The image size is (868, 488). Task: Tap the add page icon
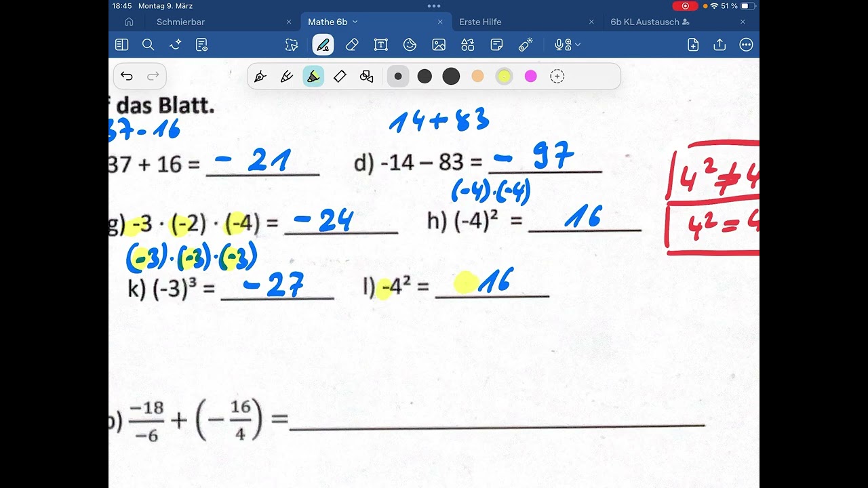pyautogui.click(x=693, y=45)
